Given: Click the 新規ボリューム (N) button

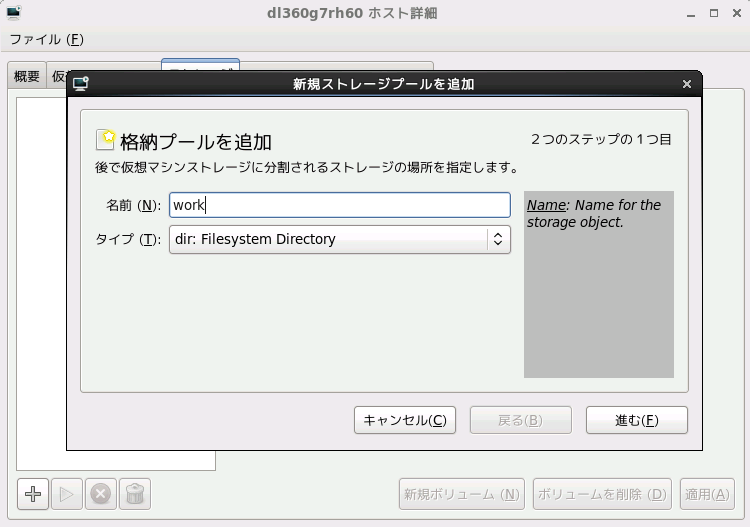Looking at the screenshot, I should click(x=462, y=494).
